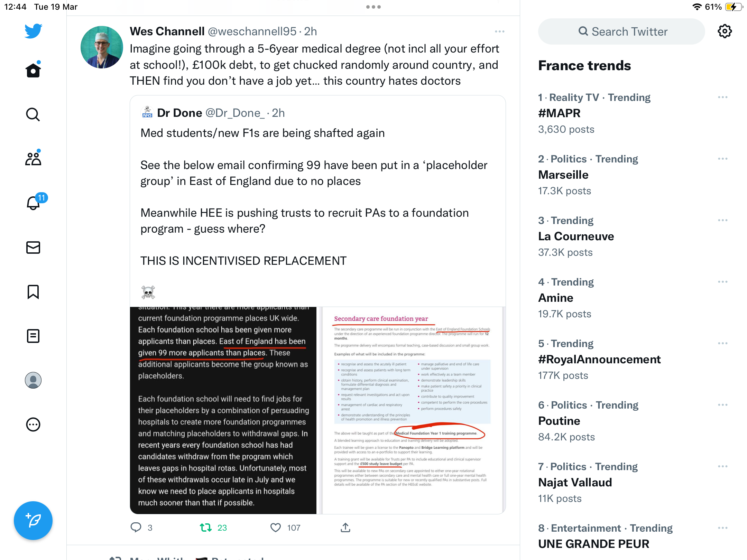
Task: Click the Search Twitter field
Action: 621,31
